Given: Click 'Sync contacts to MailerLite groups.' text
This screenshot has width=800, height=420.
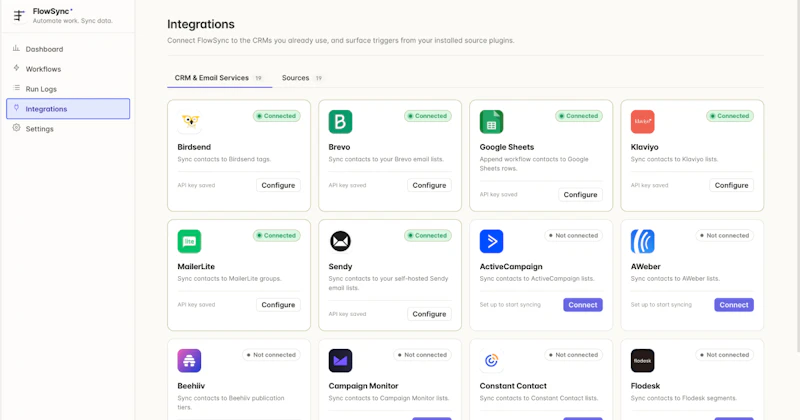Looking at the screenshot, I should pyautogui.click(x=229, y=279).
